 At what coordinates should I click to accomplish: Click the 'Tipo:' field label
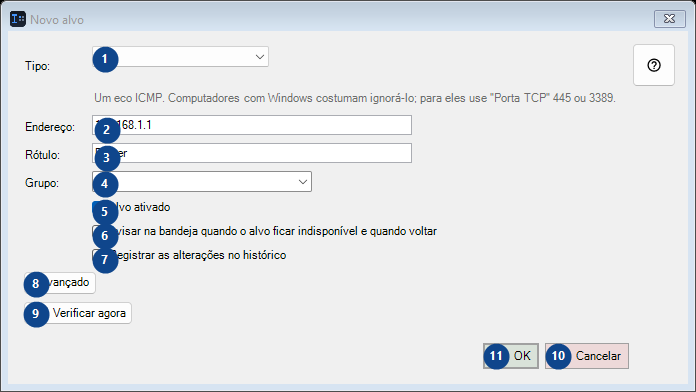pos(37,66)
